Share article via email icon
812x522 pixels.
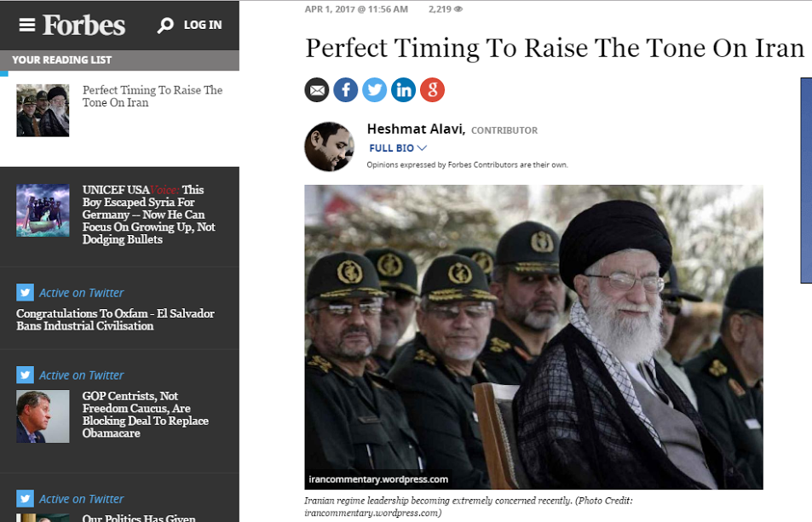(317, 90)
